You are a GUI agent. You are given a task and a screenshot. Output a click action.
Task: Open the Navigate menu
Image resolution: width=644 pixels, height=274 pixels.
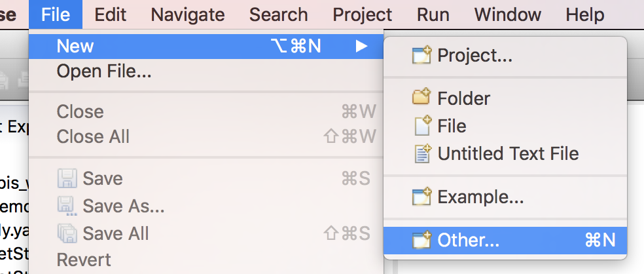point(187,14)
